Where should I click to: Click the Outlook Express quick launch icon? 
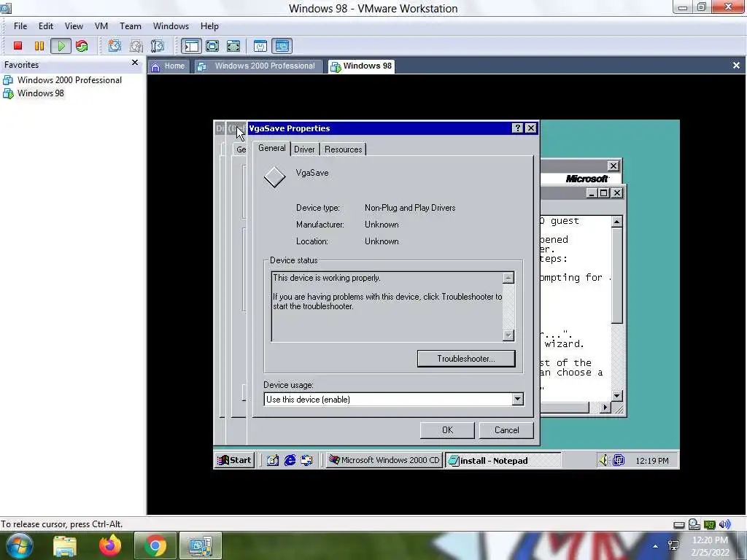point(307,460)
